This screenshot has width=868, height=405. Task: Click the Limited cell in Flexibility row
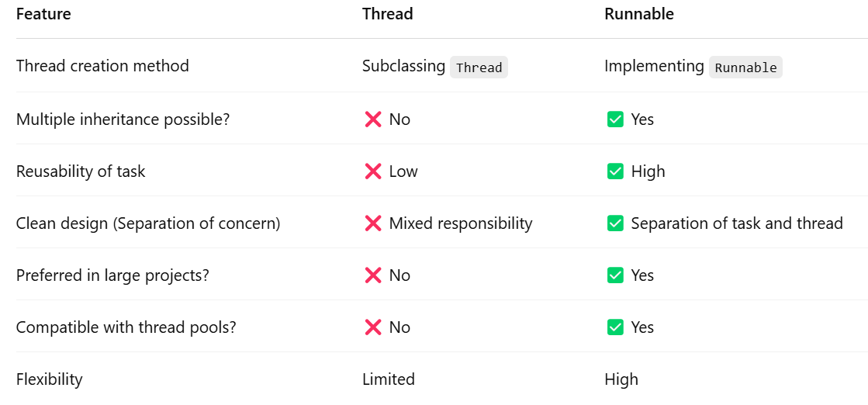(x=389, y=379)
